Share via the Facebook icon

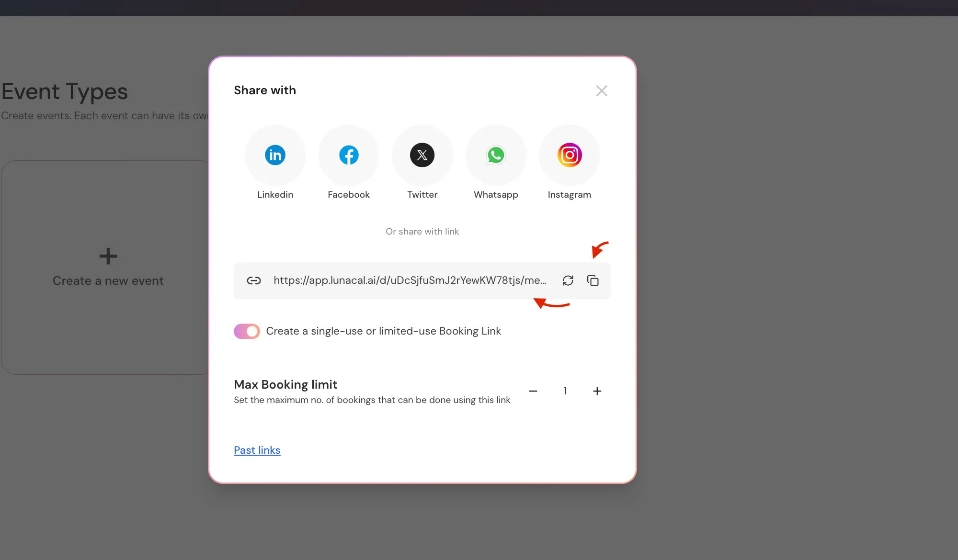(349, 155)
